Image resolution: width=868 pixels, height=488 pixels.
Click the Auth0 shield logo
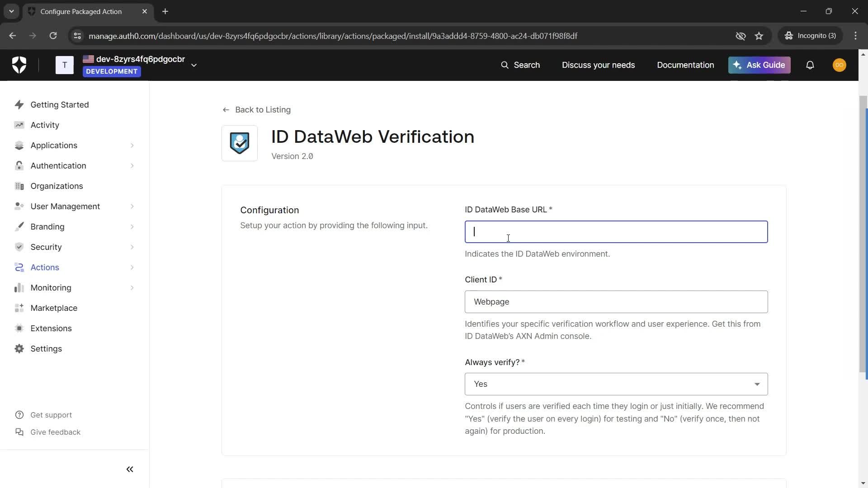click(19, 65)
